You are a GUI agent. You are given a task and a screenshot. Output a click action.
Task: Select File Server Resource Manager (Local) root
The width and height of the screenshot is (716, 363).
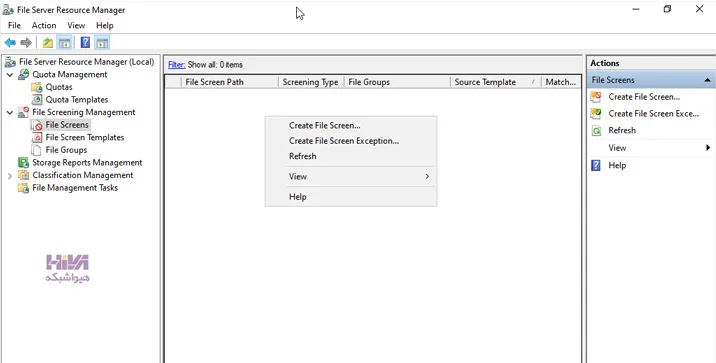click(x=86, y=62)
